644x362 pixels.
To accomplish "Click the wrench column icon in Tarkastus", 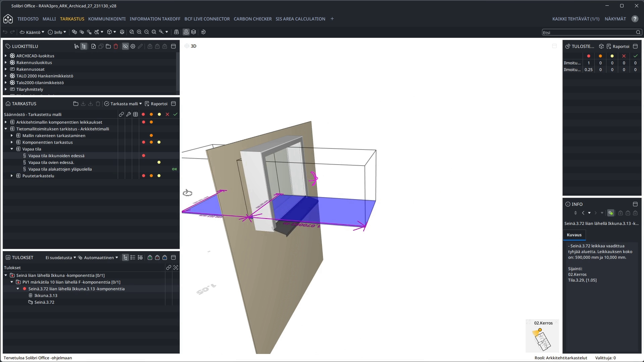I will [128, 114].
